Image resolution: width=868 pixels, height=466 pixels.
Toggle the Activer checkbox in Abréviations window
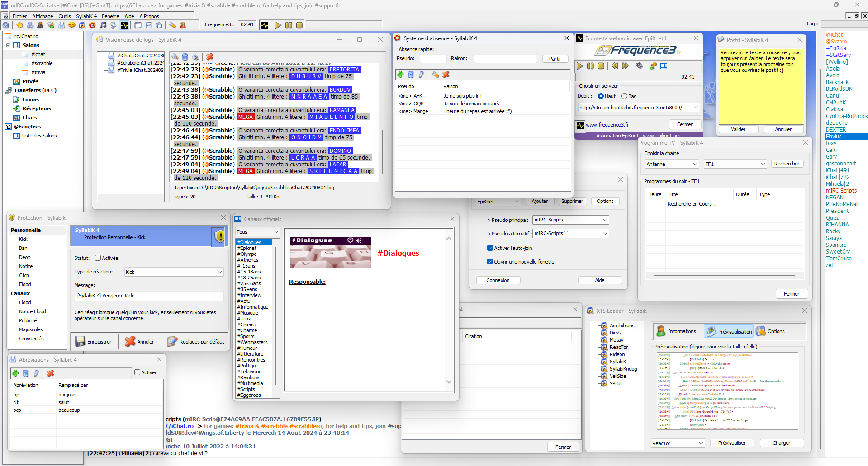(x=137, y=372)
